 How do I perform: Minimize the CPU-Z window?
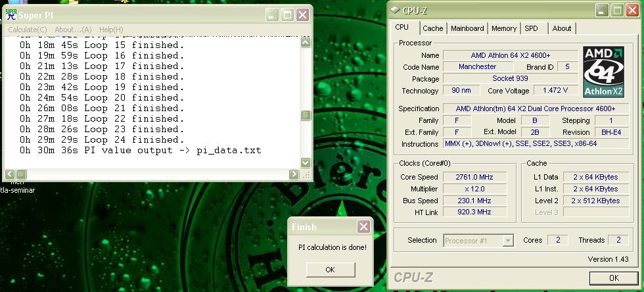[x=602, y=10]
